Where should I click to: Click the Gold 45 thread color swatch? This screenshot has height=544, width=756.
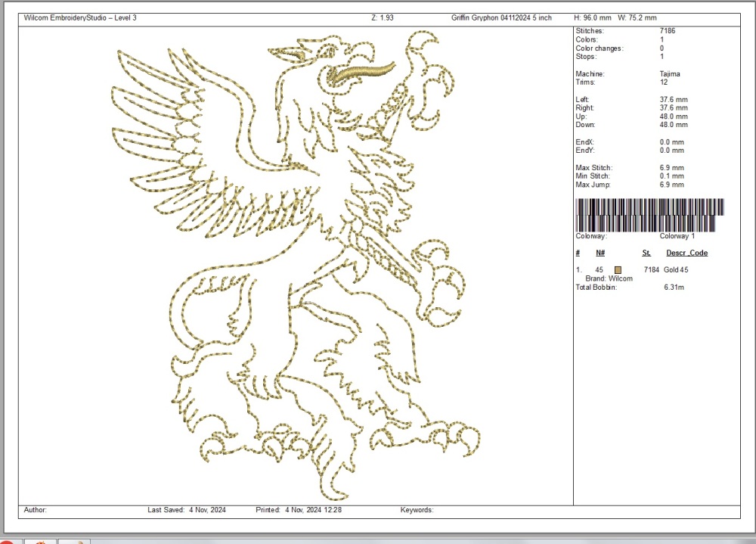(x=618, y=270)
